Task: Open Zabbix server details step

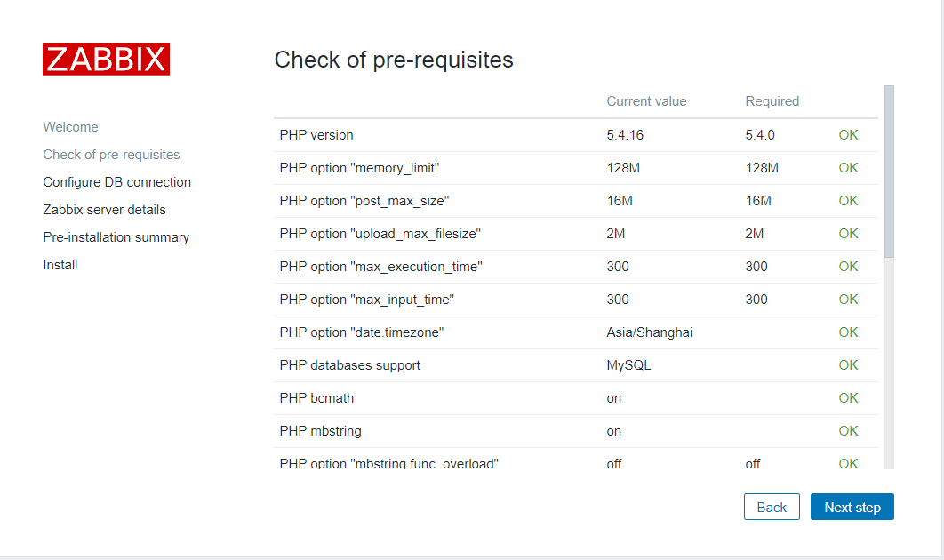Action: (x=104, y=210)
